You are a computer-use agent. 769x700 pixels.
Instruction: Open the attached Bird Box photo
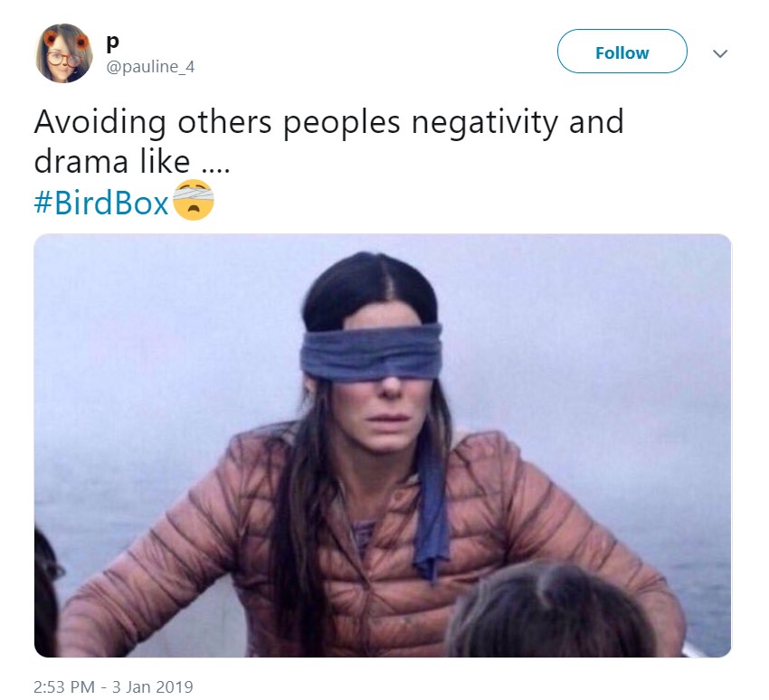pos(383,445)
